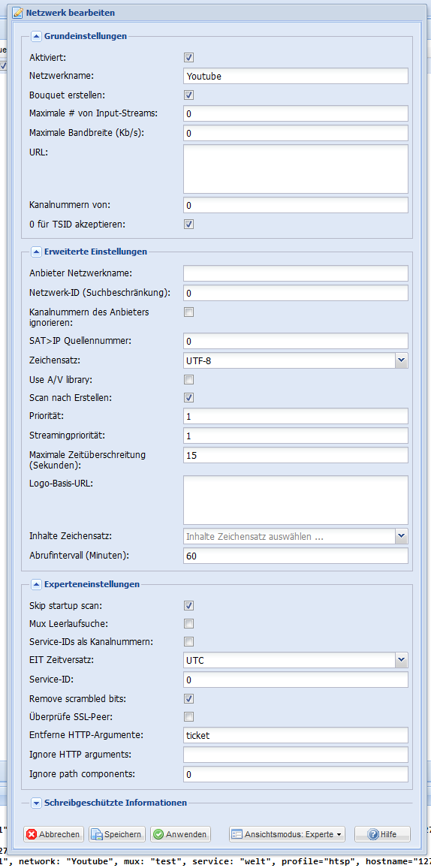Click the Maximale # von Input-Streams field

(295, 113)
